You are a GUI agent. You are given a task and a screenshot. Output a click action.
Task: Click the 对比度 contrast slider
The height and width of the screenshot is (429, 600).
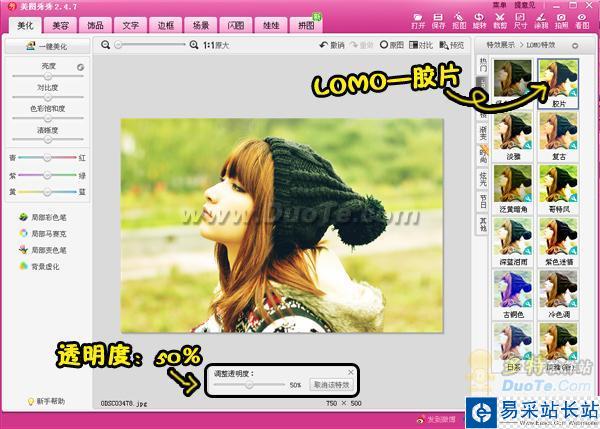(x=48, y=97)
